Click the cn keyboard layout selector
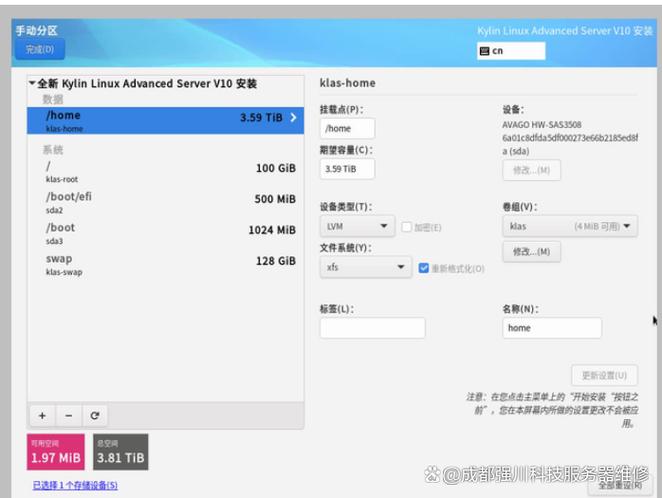662x498 pixels. pos(511,51)
